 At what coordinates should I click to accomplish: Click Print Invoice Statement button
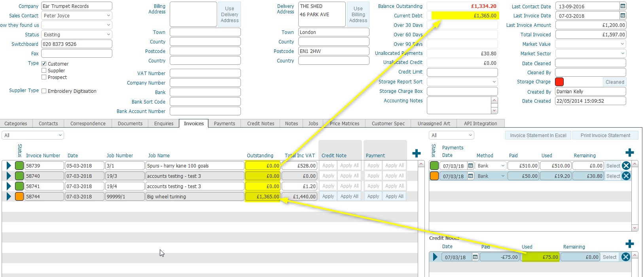pos(605,136)
